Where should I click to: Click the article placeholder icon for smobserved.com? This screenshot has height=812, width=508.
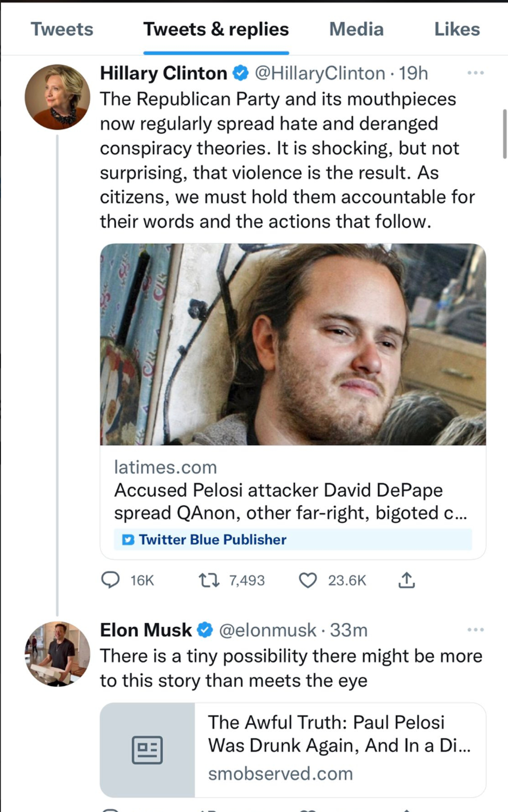[x=147, y=750]
